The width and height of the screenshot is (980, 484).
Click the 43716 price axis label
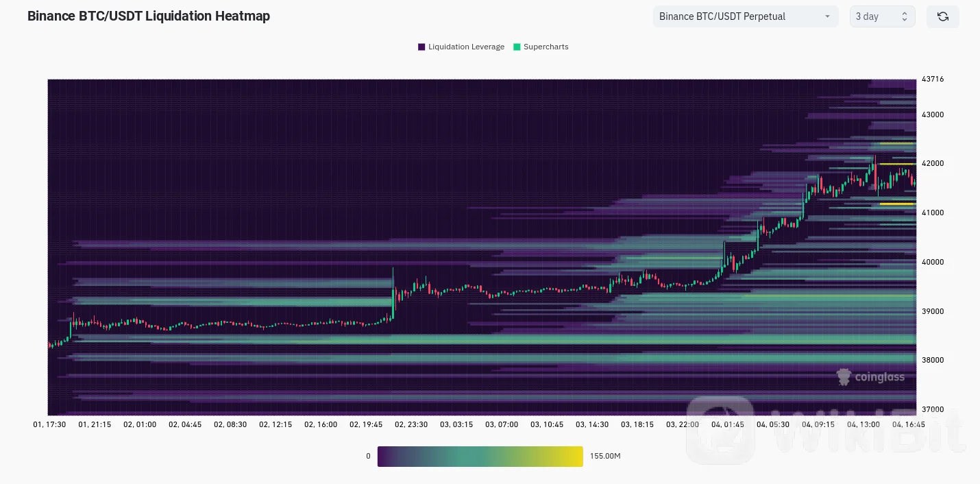[932, 79]
